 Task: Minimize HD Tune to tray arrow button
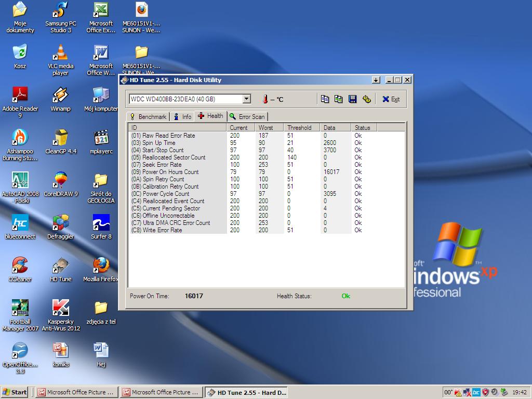[x=376, y=80]
